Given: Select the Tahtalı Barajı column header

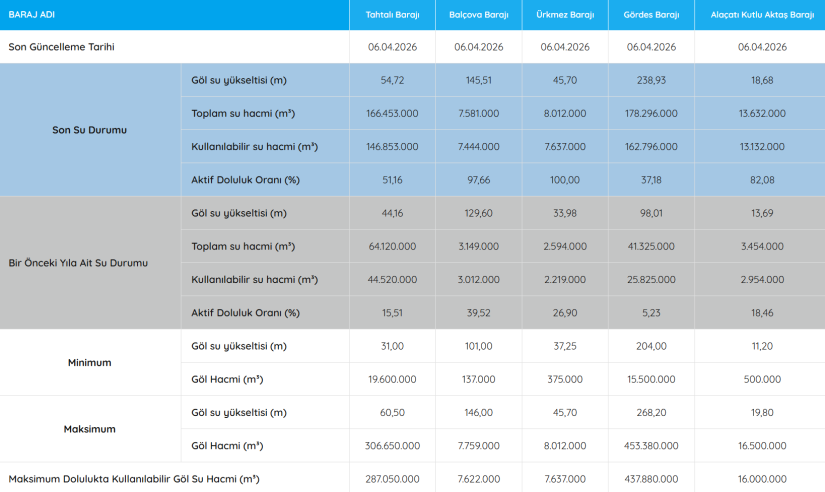Looking at the screenshot, I should click(393, 15).
